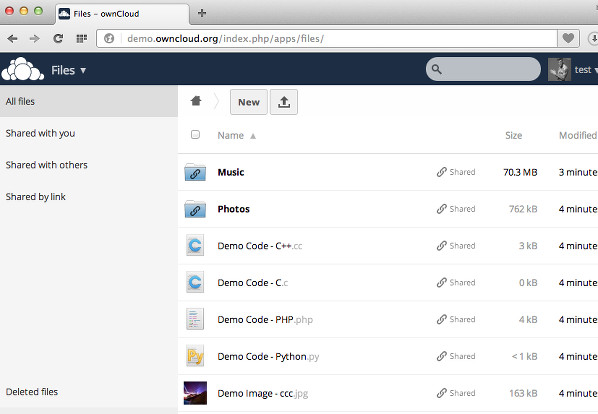Click the search input field

(483, 69)
